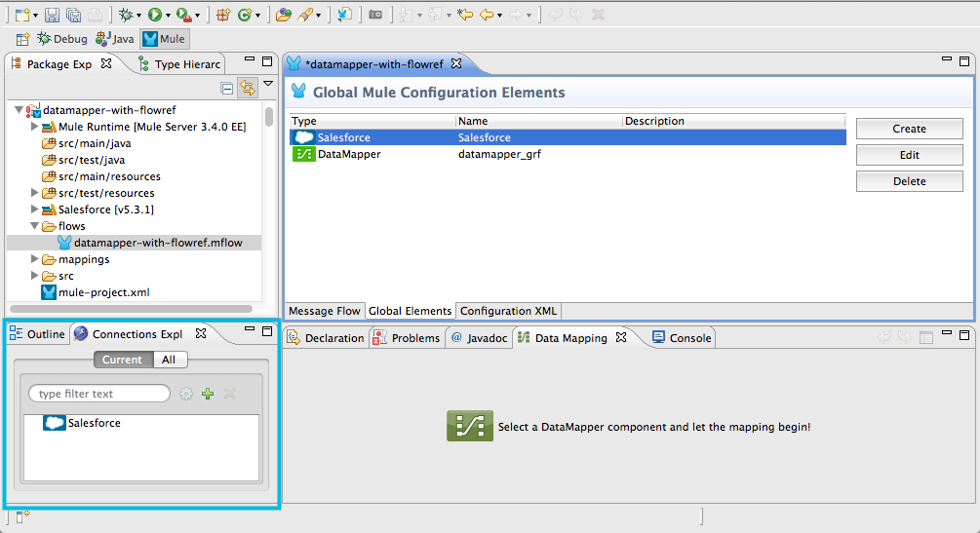Screen dimensions: 980x533
Task: Switch to the Configuration XML tab
Action: pyautogui.click(x=508, y=311)
